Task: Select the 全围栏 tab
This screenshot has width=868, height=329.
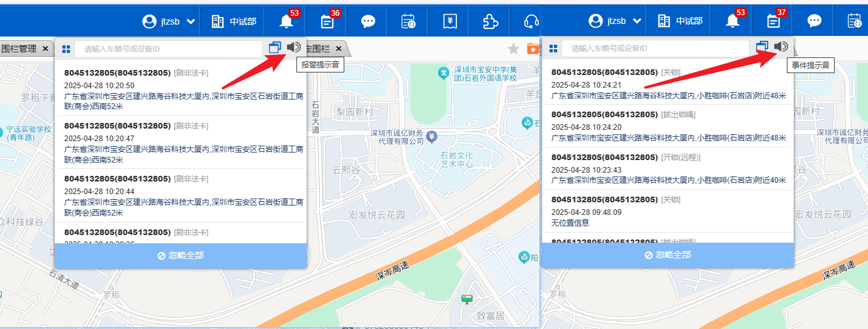Action: [318, 49]
